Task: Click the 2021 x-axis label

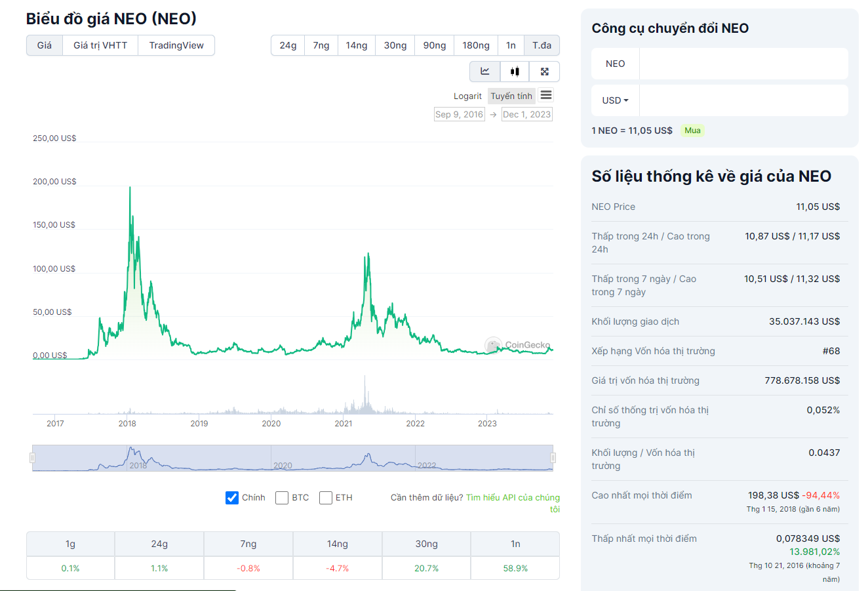Action: point(344,423)
